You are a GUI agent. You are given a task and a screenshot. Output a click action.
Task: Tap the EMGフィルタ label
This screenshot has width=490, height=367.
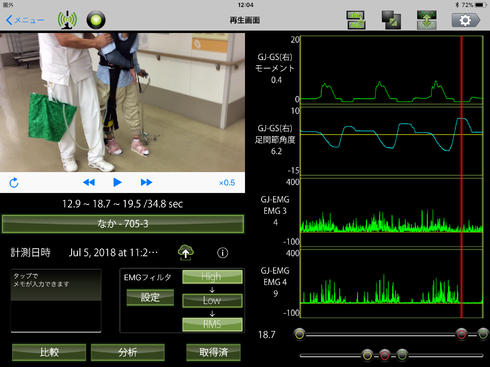[x=148, y=277]
